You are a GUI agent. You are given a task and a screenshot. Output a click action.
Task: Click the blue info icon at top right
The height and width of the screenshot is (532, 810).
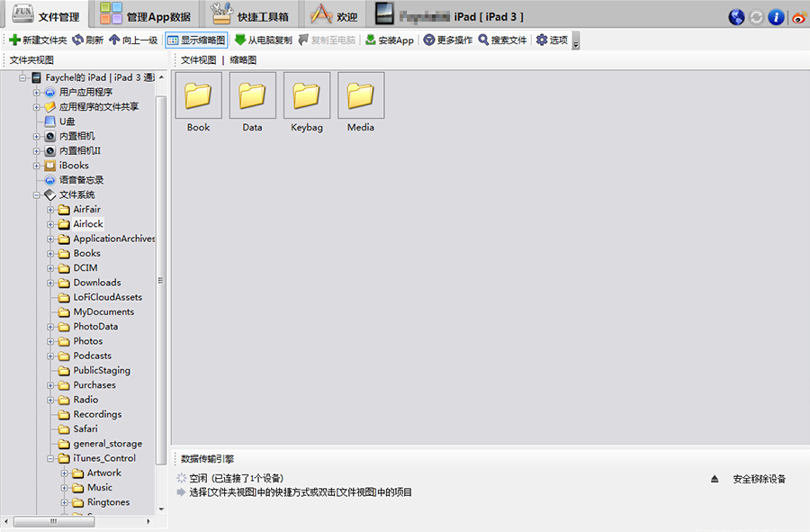[776, 17]
